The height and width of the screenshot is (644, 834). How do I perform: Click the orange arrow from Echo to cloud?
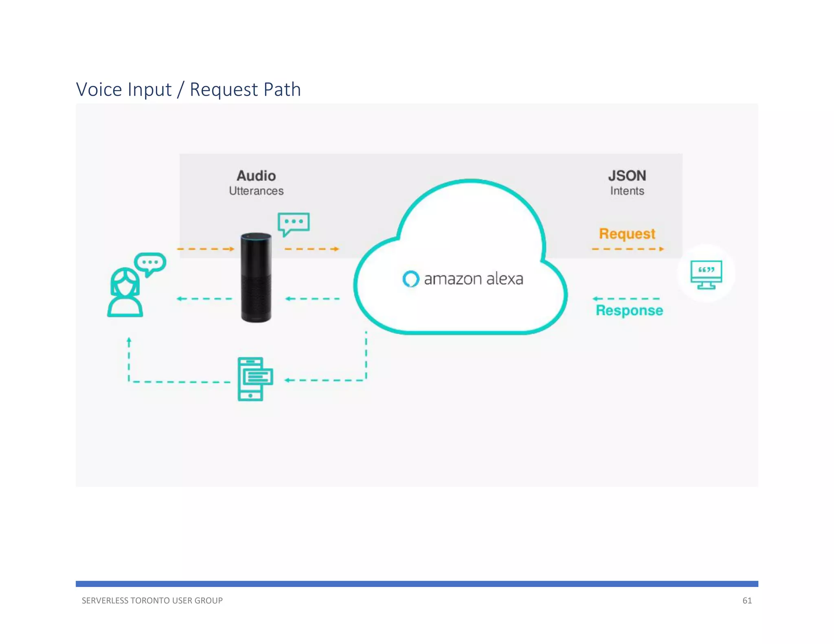[x=312, y=249]
